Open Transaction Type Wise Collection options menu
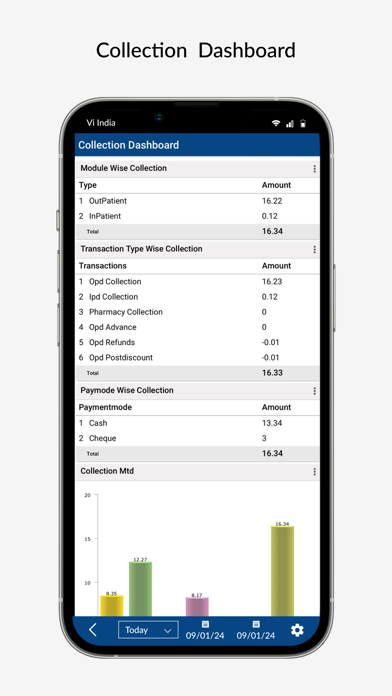The height and width of the screenshot is (696, 392). tap(314, 249)
